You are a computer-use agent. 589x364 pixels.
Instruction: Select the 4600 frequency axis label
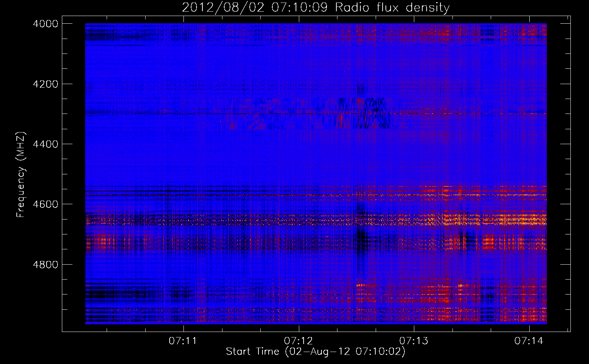(x=46, y=204)
